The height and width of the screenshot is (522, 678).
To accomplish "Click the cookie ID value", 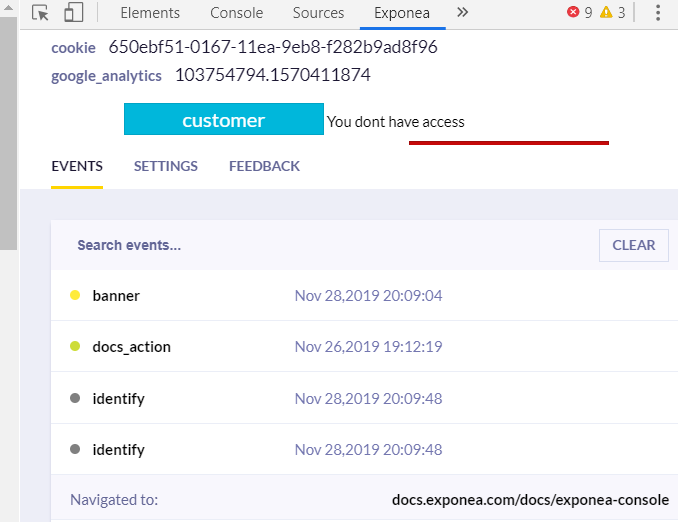I will (273, 47).
